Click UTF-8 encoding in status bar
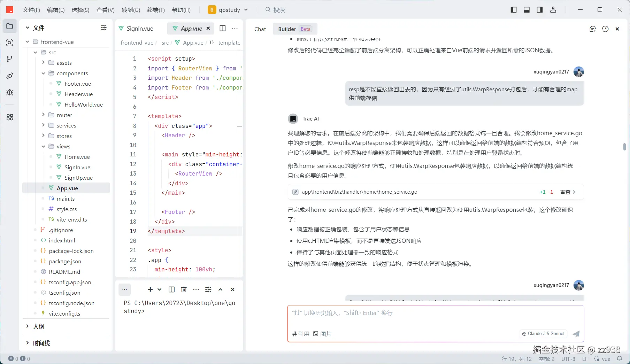 click(568, 359)
